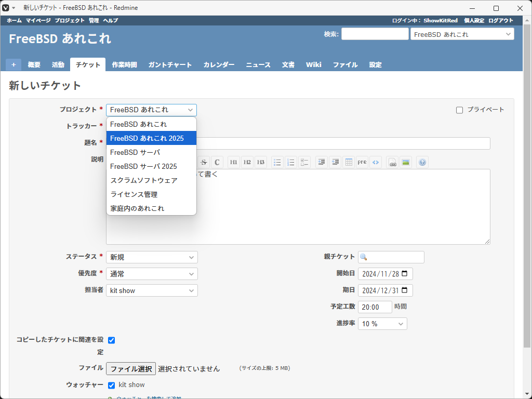The height and width of the screenshot is (399, 532).
Task: Apply Heading 2 with H2 icon
Action: tap(247, 162)
